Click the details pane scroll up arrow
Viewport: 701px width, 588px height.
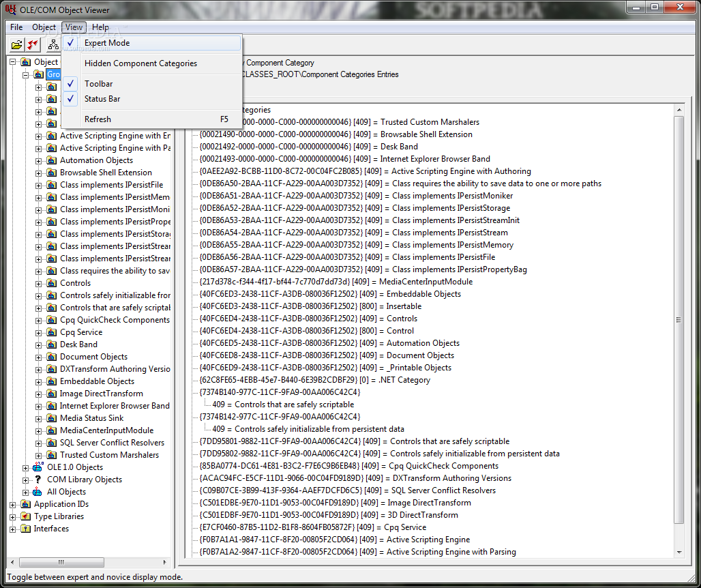678,110
